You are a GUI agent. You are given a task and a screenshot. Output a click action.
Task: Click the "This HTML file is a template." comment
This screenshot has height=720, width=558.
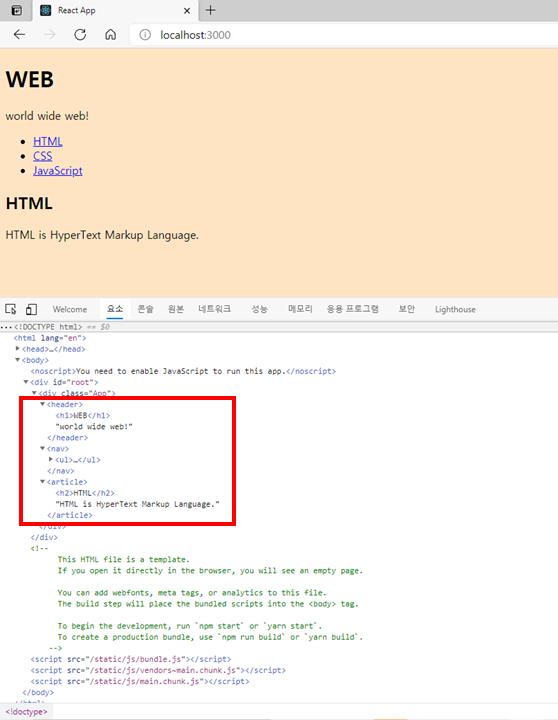(124, 560)
